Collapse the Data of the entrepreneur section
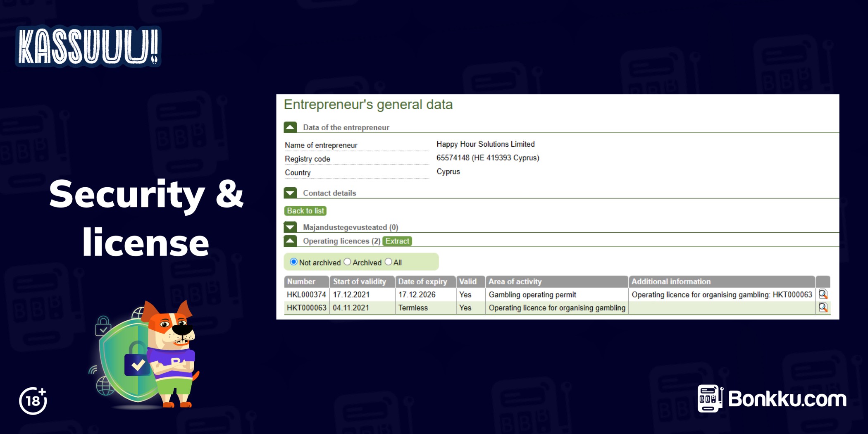Viewport: 868px width, 434px height. point(290,127)
